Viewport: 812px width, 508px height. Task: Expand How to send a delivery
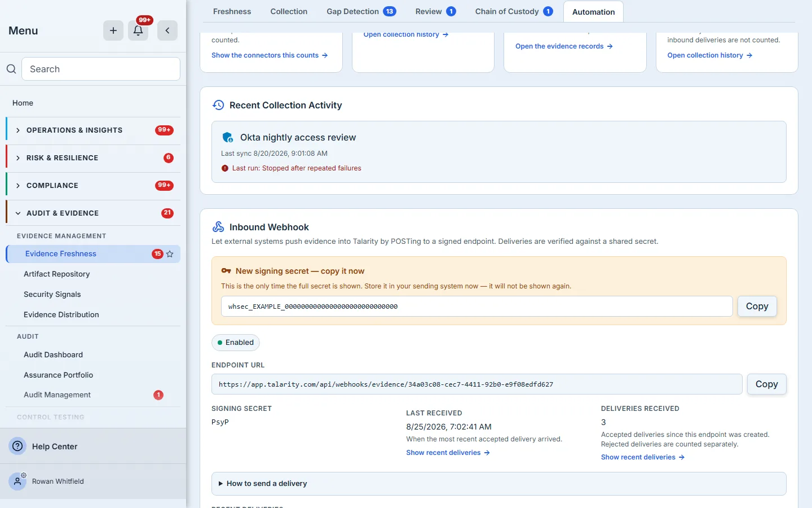pyautogui.click(x=498, y=484)
